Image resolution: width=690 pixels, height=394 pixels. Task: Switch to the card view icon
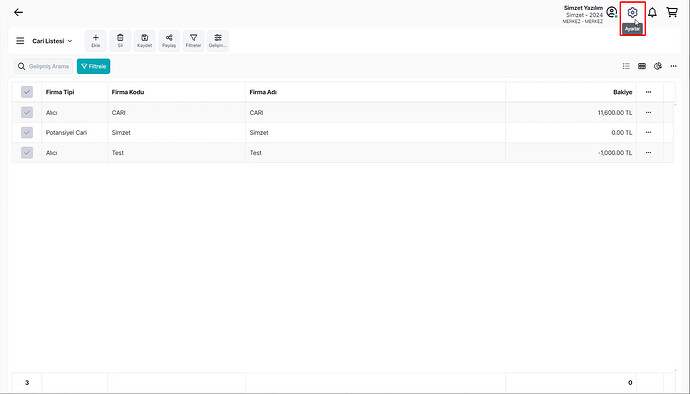click(x=642, y=66)
